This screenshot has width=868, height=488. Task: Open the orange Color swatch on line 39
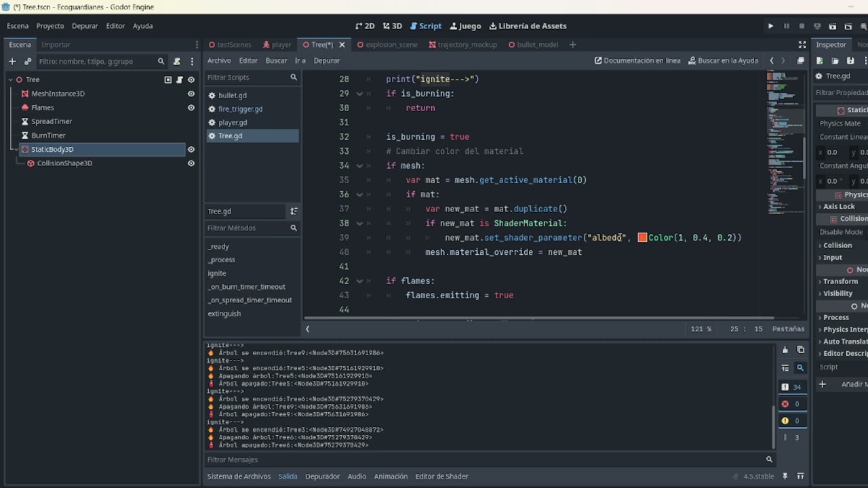[642, 238]
